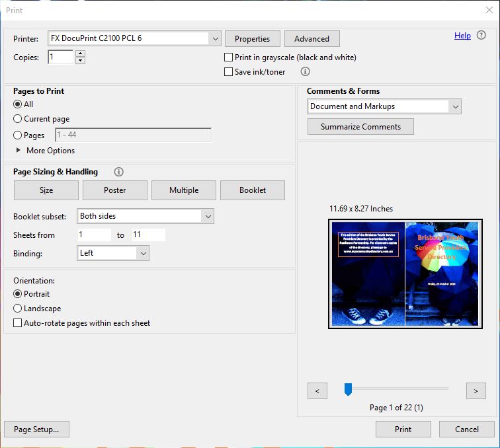This screenshot has height=448, width=500.
Task: Select the All pages radio button
Action: coord(18,104)
